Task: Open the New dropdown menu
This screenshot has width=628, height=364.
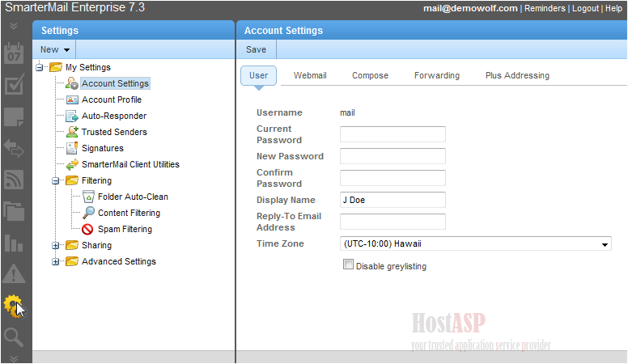Action: (x=55, y=49)
